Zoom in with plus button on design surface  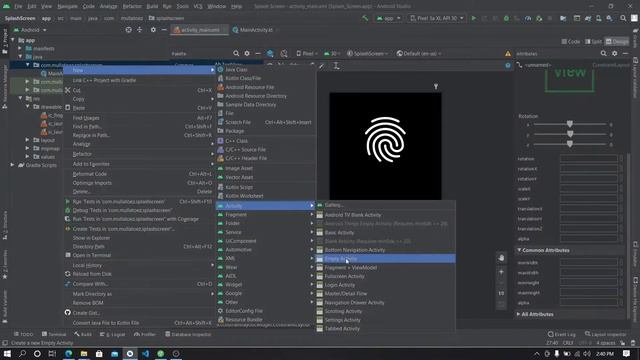pos(501,272)
